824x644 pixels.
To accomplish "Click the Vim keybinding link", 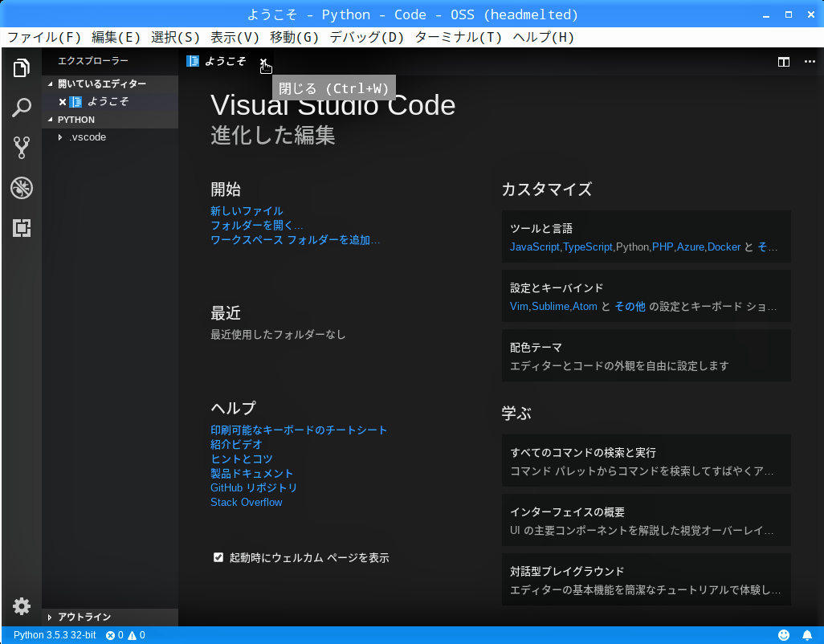I will click(519, 306).
